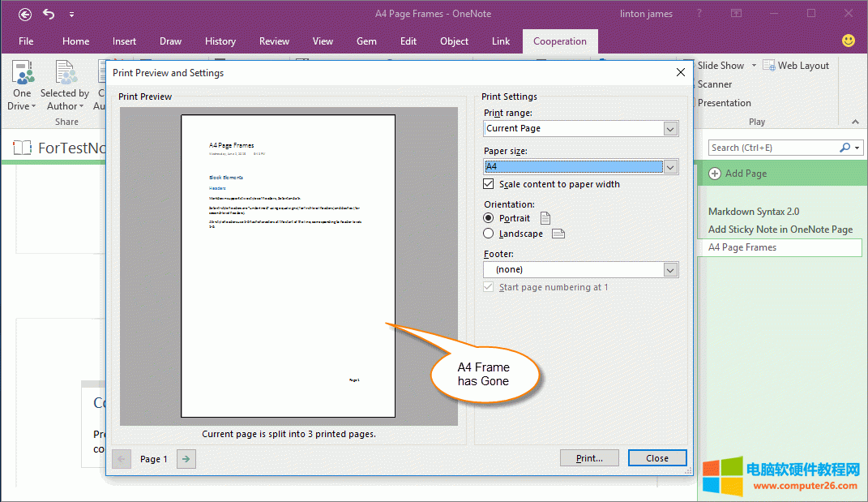The height and width of the screenshot is (502, 868).
Task: Select Portrait orientation radio button
Action: click(x=489, y=218)
